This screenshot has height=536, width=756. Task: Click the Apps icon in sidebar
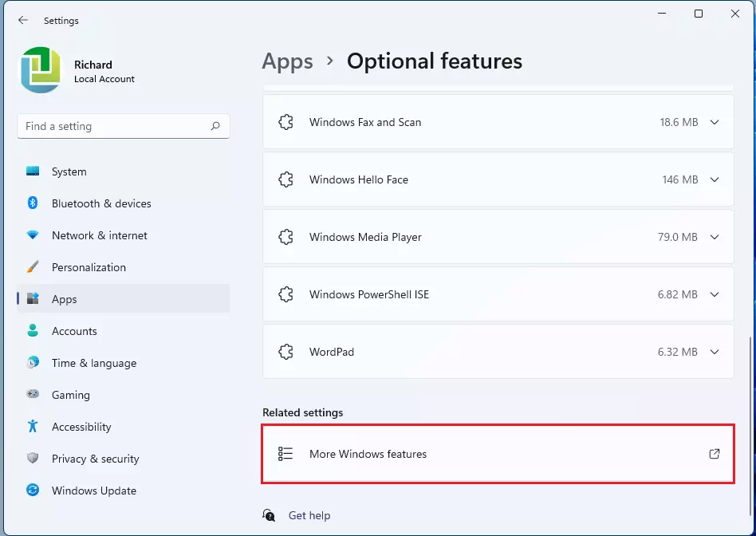tap(33, 298)
